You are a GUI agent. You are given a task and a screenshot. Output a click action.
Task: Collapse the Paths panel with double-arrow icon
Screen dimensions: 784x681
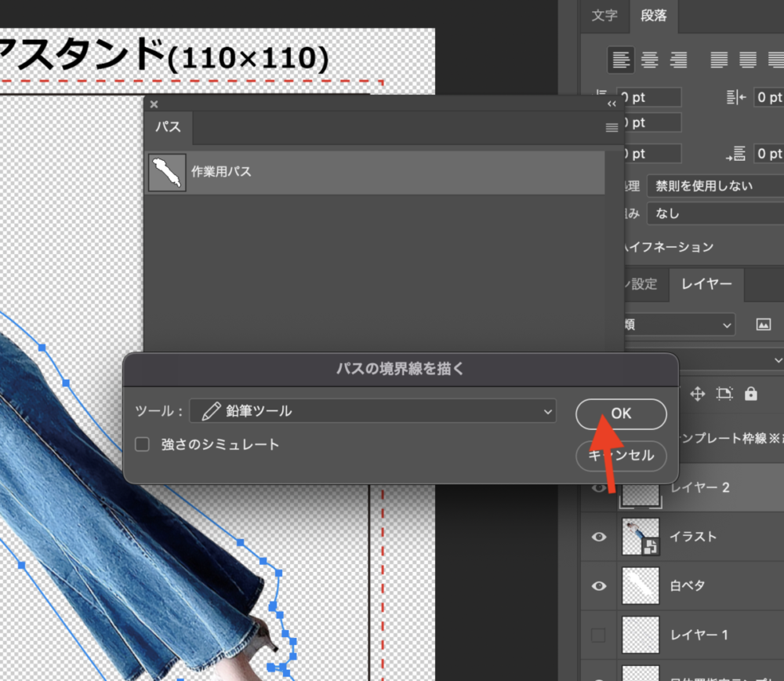pos(612,104)
